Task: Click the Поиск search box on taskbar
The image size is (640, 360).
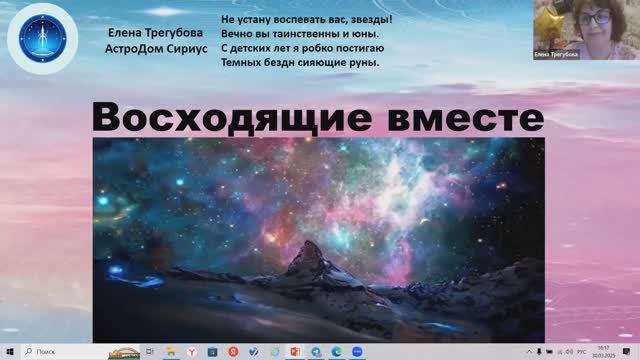Action: pos(80,351)
